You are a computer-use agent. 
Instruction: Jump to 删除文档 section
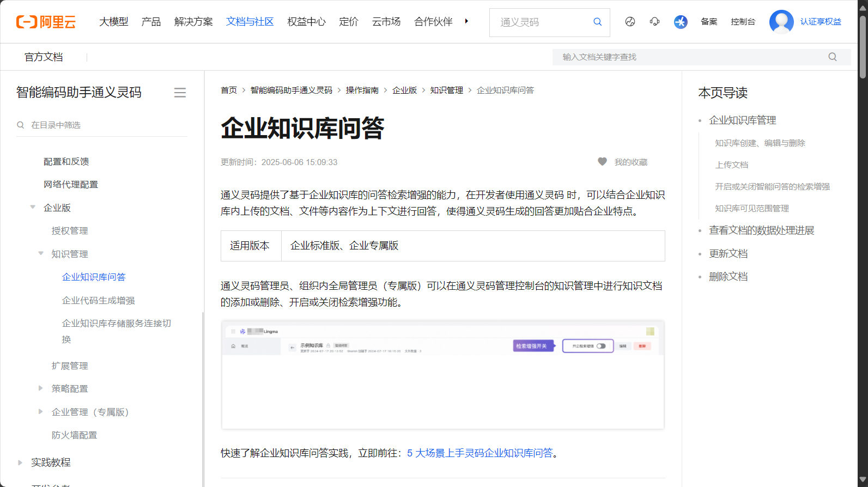click(x=728, y=277)
